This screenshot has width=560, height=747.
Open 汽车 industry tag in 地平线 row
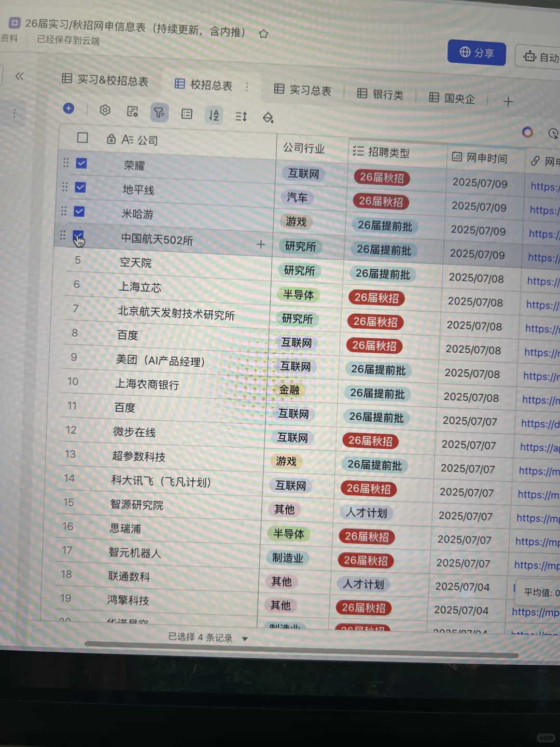click(297, 198)
